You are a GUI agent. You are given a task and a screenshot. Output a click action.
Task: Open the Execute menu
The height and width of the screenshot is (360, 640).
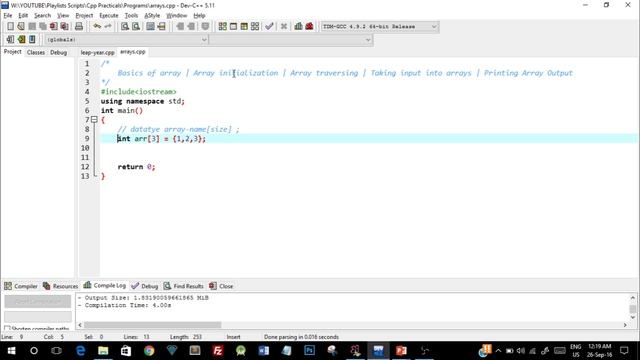pyautogui.click(x=109, y=16)
